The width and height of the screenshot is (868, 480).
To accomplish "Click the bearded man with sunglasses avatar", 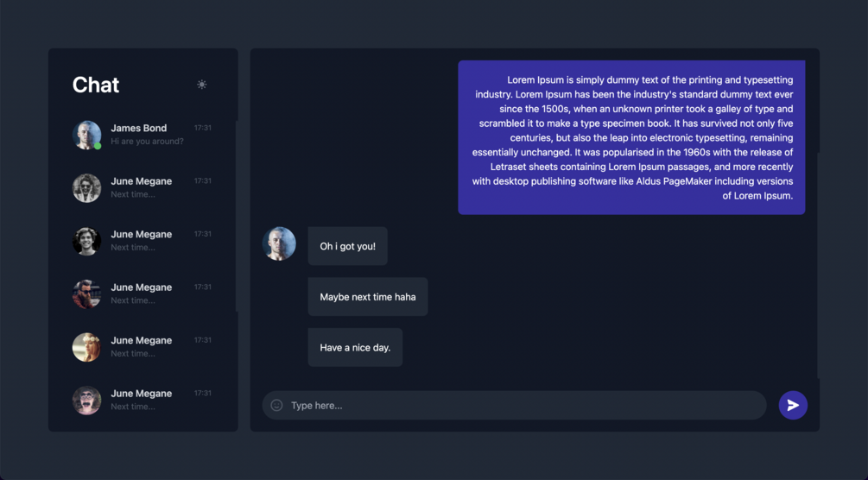I will [x=87, y=294].
